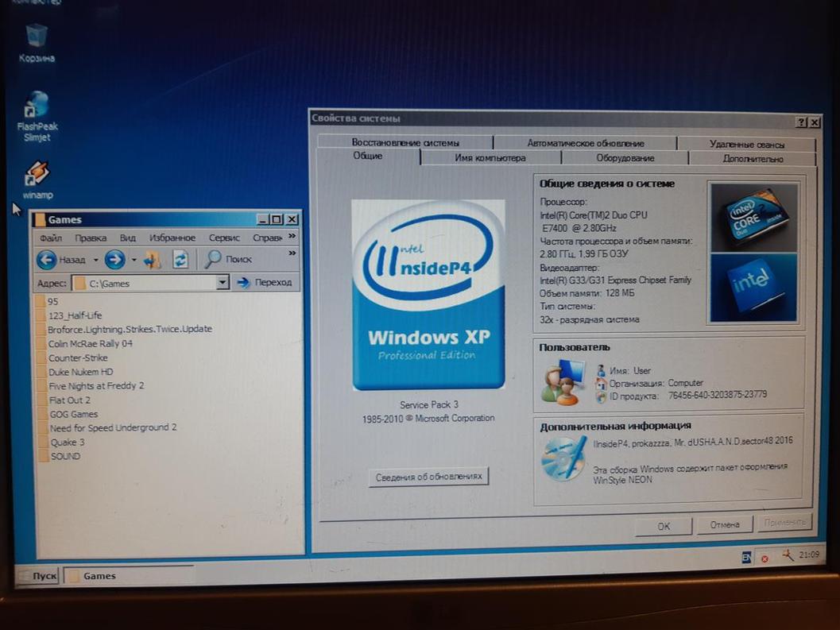This screenshot has width=840, height=630.
Task: Open the Recycle Bin (Корзина) desktop icon
Action: (37, 43)
